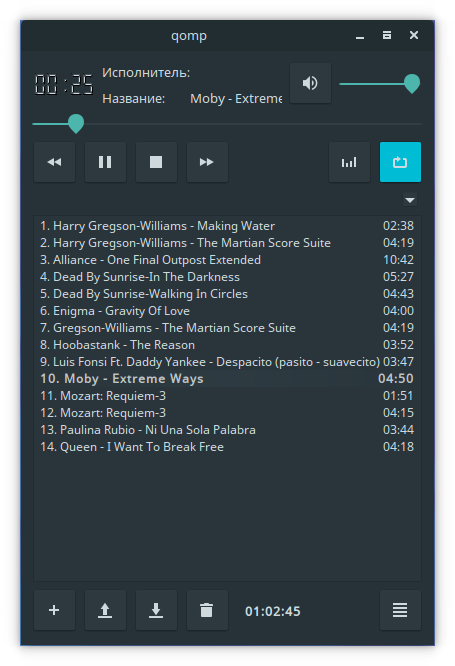
Task: Select Paulina Rubio - Ni Una Sola Palabra
Action: coord(227,429)
